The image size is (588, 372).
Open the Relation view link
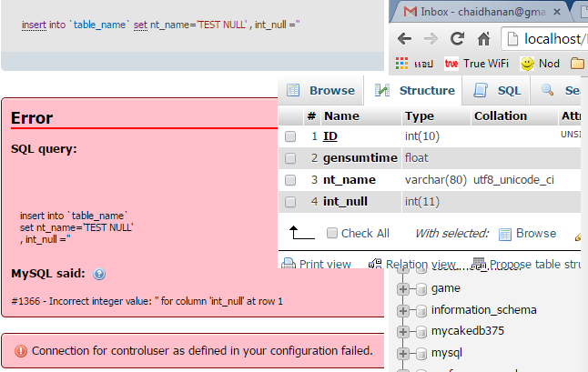[421, 264]
